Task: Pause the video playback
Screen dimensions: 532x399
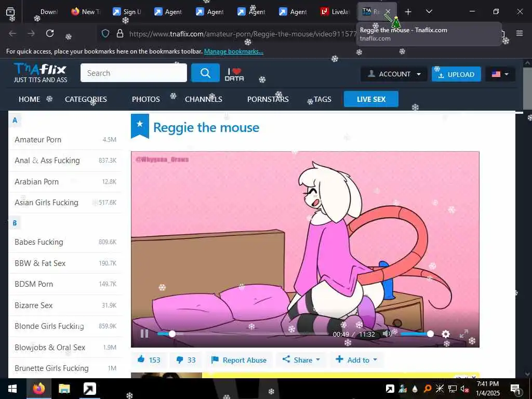Action: (144, 334)
